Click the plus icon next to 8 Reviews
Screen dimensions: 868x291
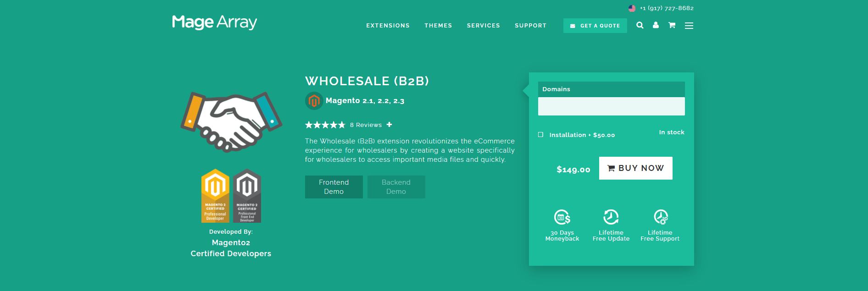389,125
